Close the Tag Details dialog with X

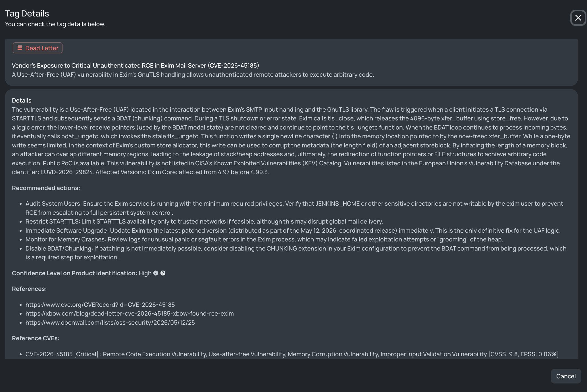578,18
